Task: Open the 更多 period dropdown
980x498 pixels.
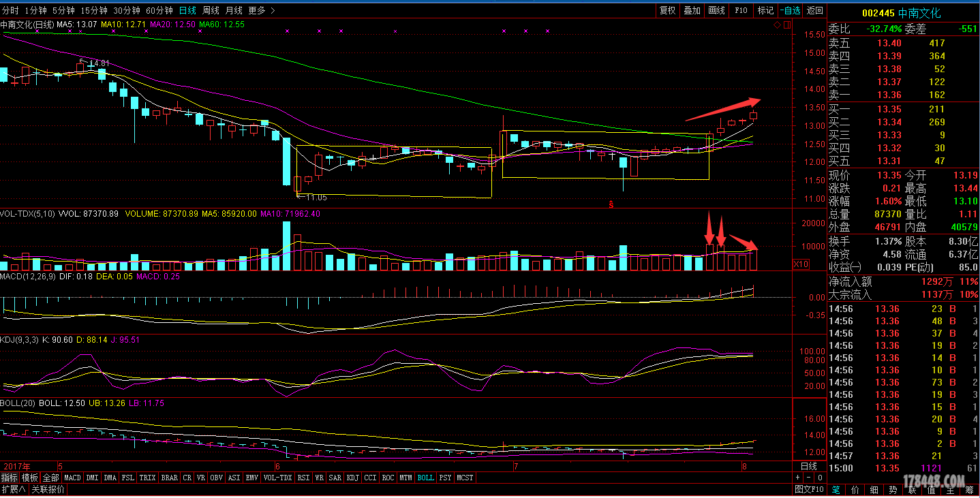Action: tap(262, 10)
